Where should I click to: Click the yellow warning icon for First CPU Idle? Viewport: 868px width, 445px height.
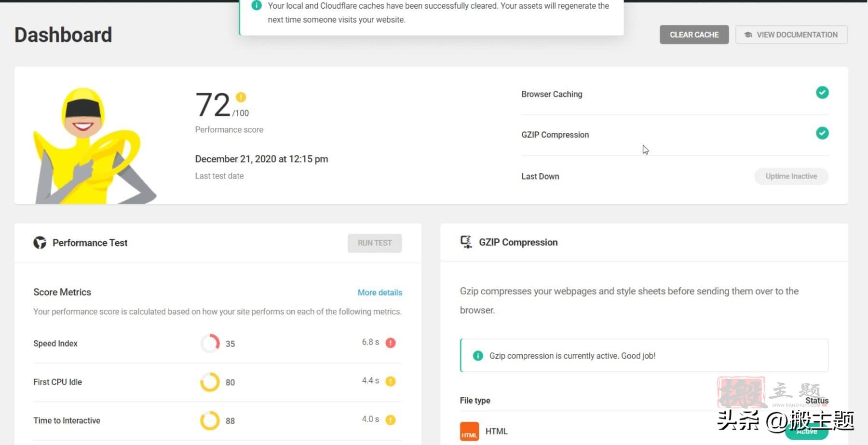pyautogui.click(x=391, y=381)
